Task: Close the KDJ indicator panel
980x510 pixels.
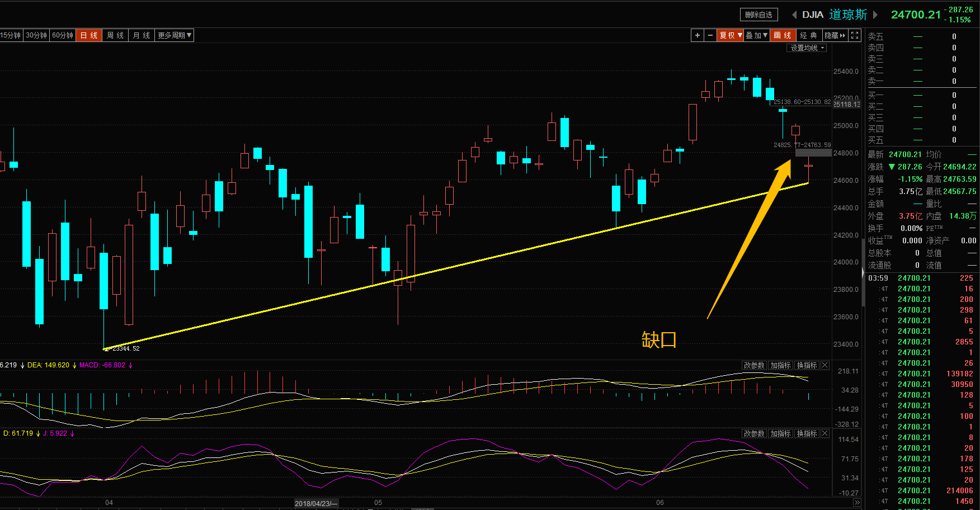Action: click(x=824, y=433)
